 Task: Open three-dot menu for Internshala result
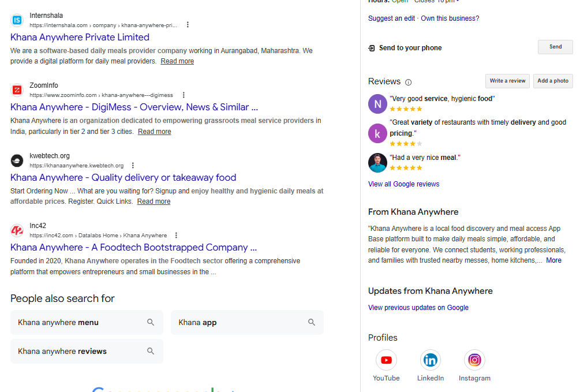[188, 25]
